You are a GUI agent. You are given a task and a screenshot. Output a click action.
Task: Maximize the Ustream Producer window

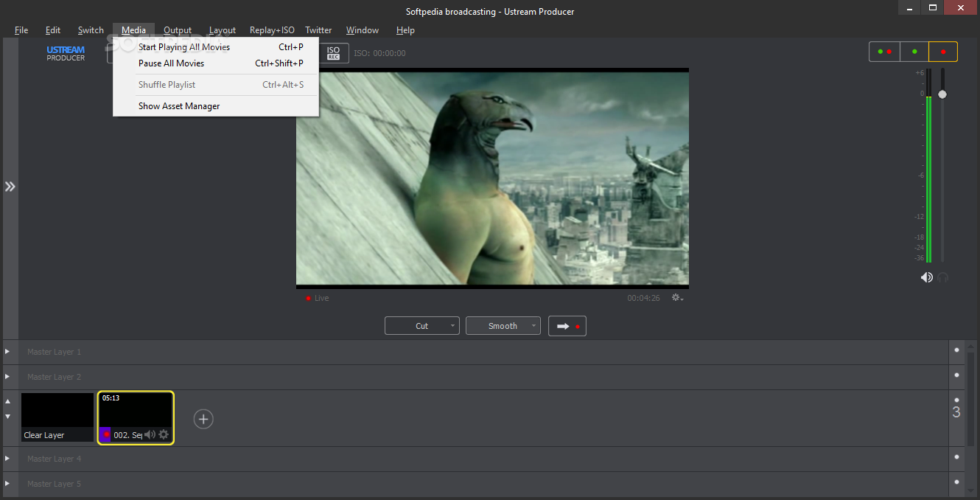pyautogui.click(x=933, y=7)
